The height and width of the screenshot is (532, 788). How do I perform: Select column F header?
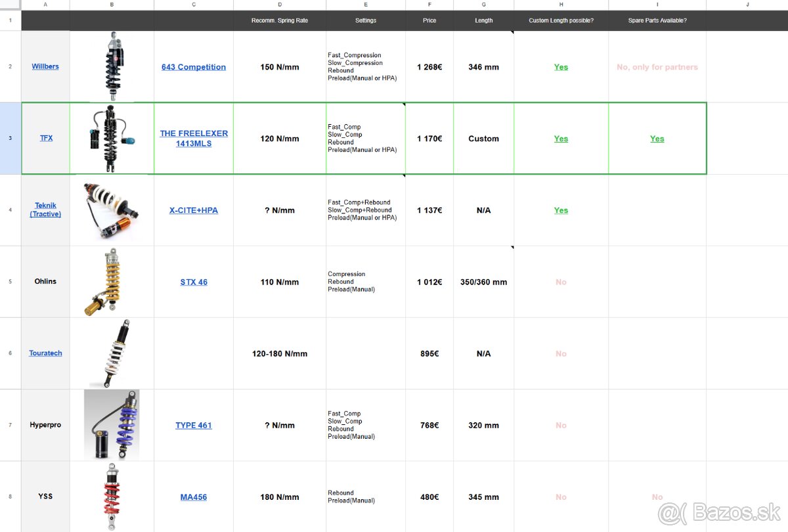(429, 5)
